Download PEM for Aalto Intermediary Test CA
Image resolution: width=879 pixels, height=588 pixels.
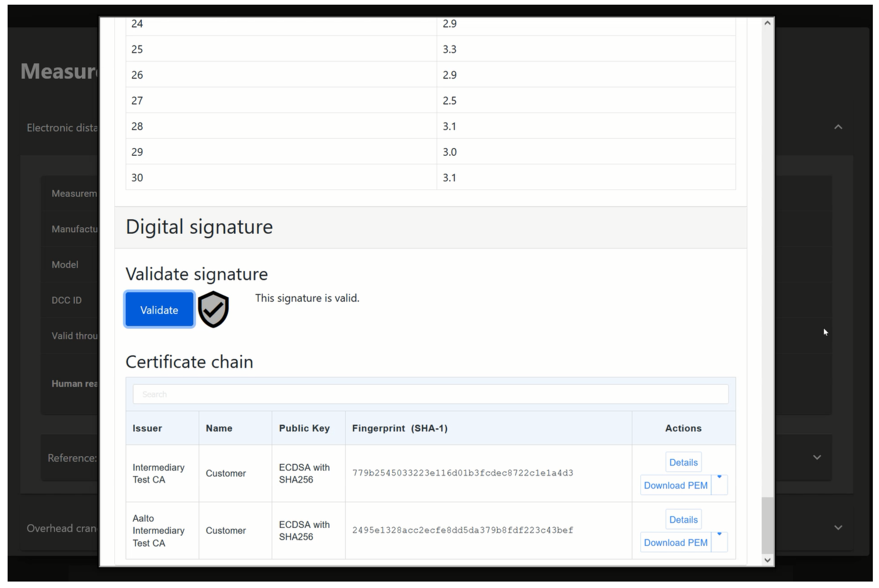tap(675, 543)
